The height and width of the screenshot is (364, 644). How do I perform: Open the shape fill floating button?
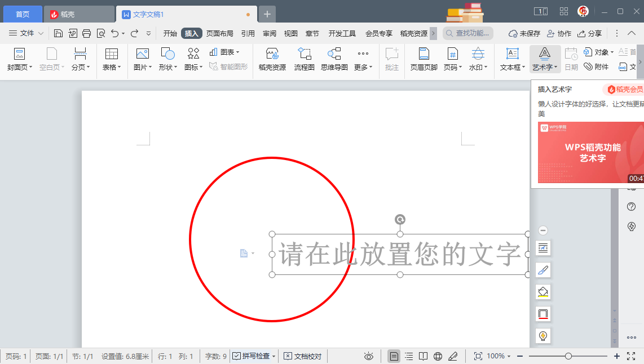point(543,292)
